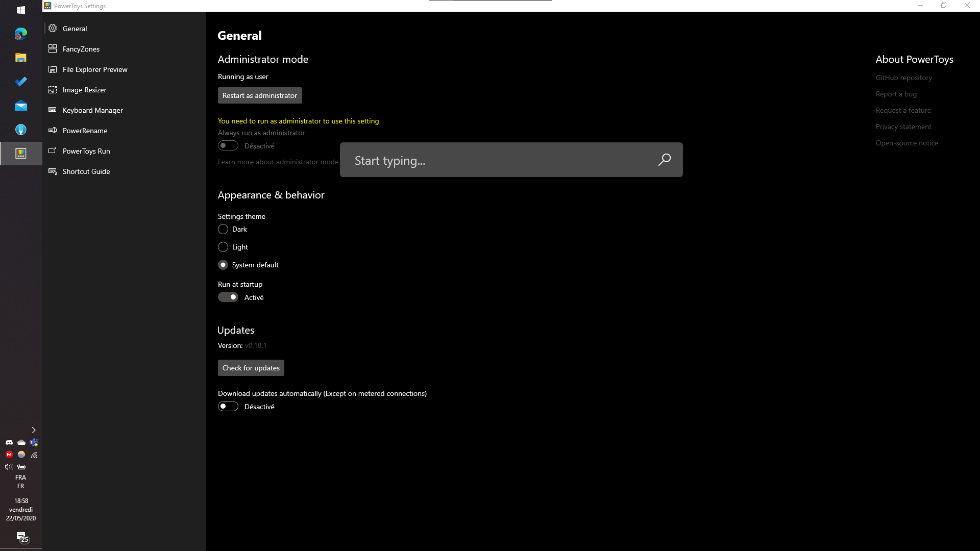Screen dimensions: 980x551
Task: Open the Privacy statement link
Action: tap(903, 127)
